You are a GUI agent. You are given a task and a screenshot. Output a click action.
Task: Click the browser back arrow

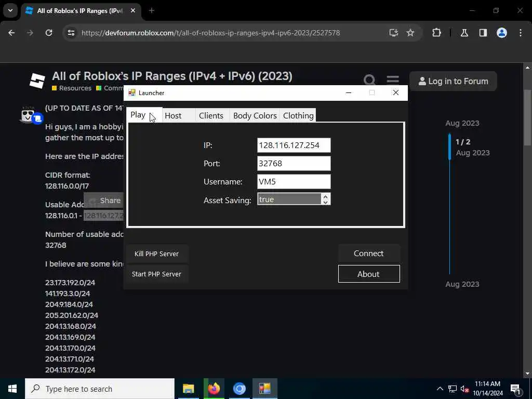(x=11, y=33)
